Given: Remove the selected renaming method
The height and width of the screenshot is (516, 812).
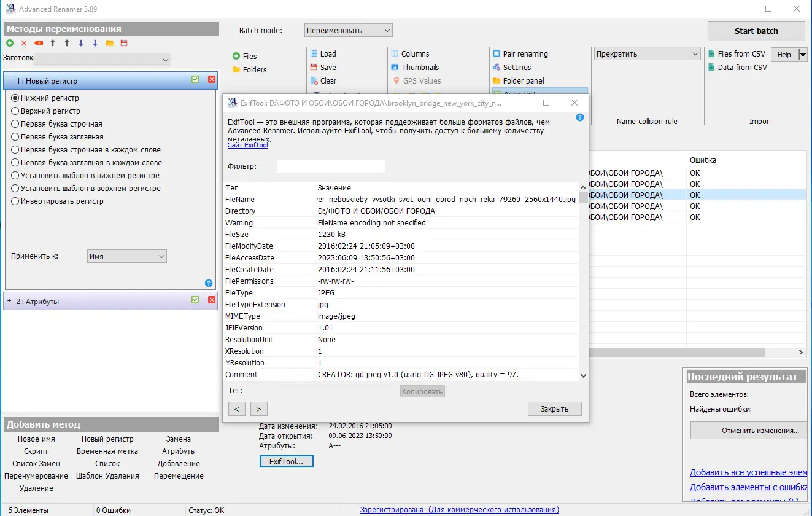Looking at the screenshot, I should pyautogui.click(x=23, y=43).
